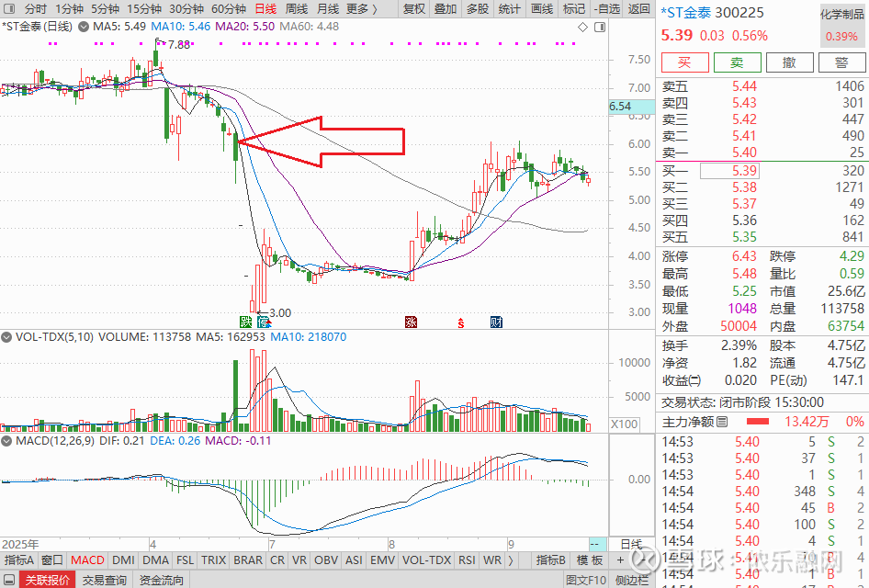Click the green 跌 marker below the candlesticks
This screenshot has width=869, height=588.
point(245,322)
